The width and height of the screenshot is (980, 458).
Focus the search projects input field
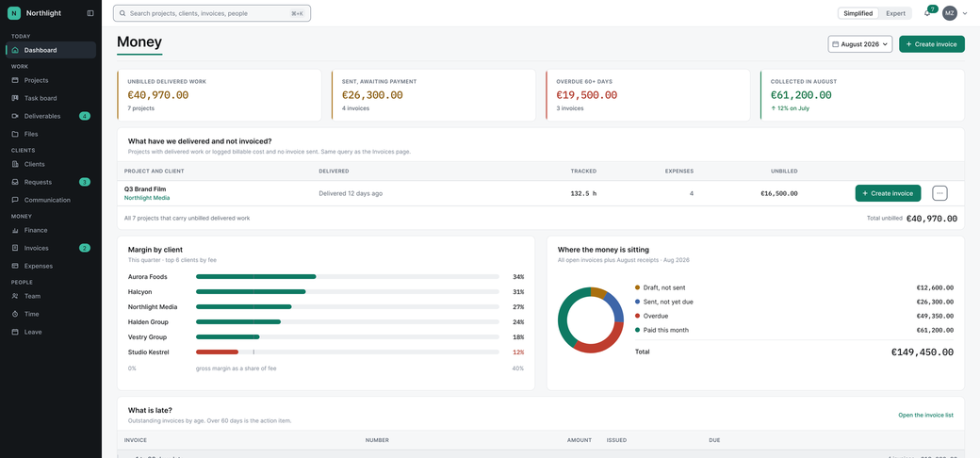point(212,13)
